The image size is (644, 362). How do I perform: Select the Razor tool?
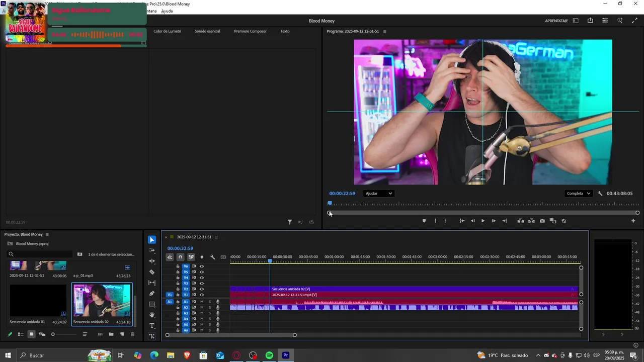152,272
